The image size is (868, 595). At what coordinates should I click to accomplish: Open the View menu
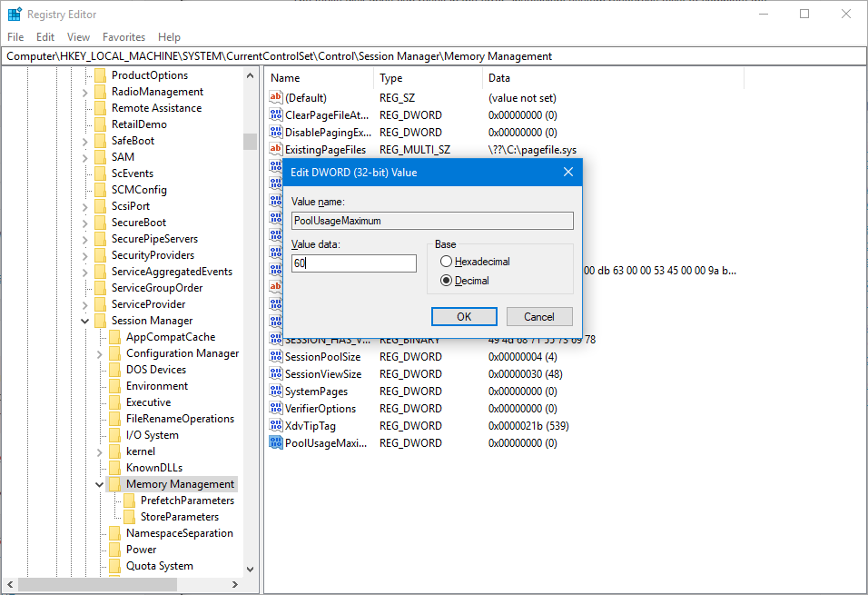click(x=77, y=36)
